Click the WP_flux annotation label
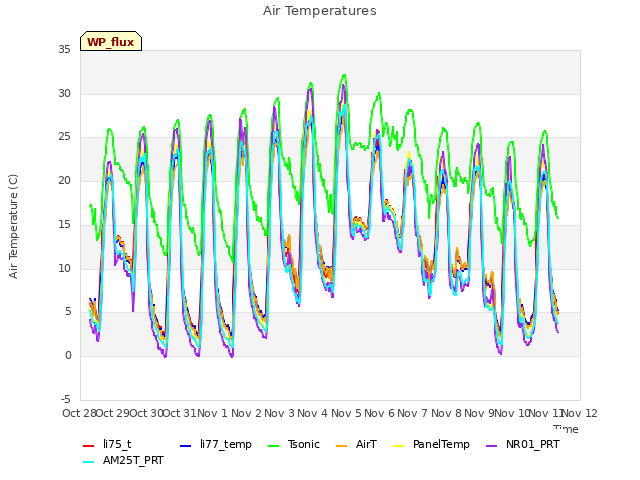The width and height of the screenshot is (640, 480). [x=111, y=42]
